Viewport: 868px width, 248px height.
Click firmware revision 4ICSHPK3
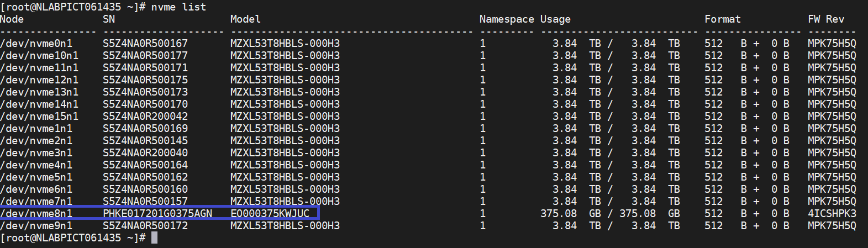pyautogui.click(x=832, y=214)
